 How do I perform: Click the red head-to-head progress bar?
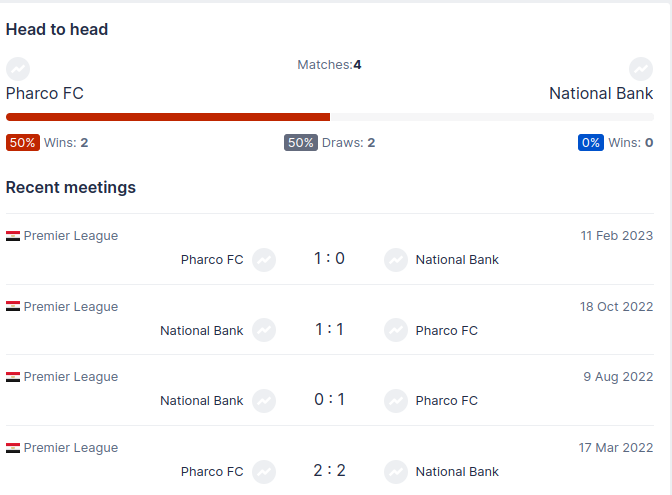(168, 117)
